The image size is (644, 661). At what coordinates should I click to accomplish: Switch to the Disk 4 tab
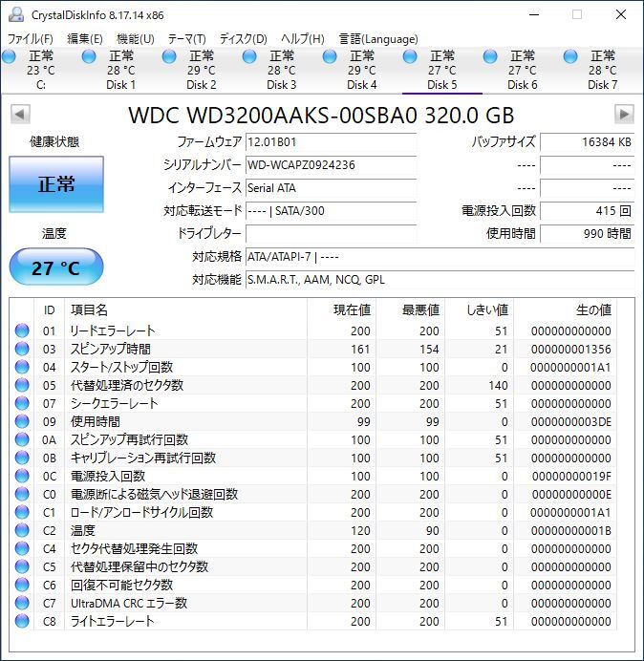click(x=362, y=70)
